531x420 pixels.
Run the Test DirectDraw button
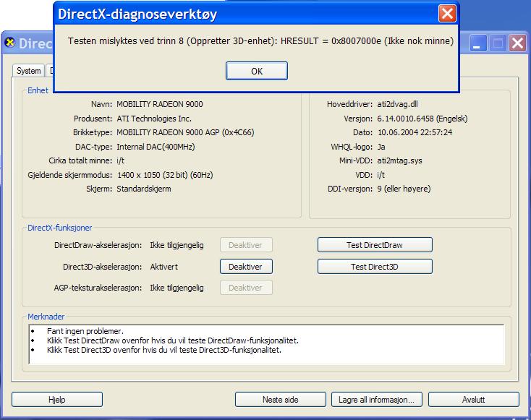(374, 245)
